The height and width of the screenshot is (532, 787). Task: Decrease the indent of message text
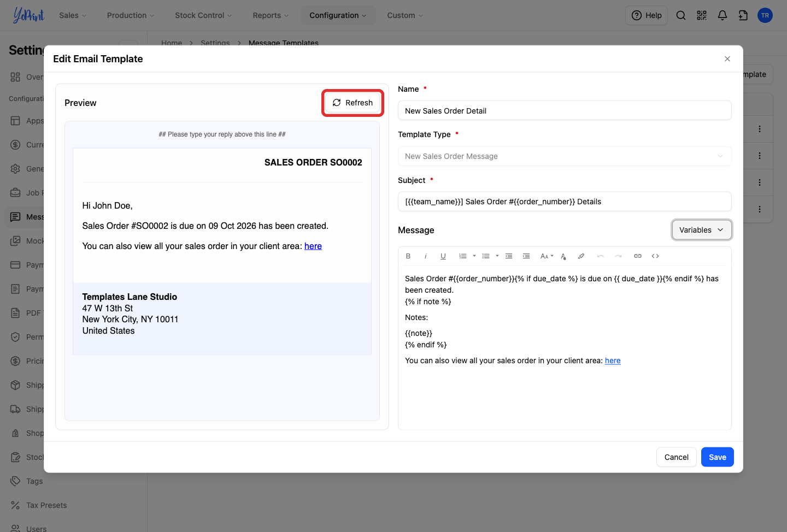pyautogui.click(x=509, y=256)
